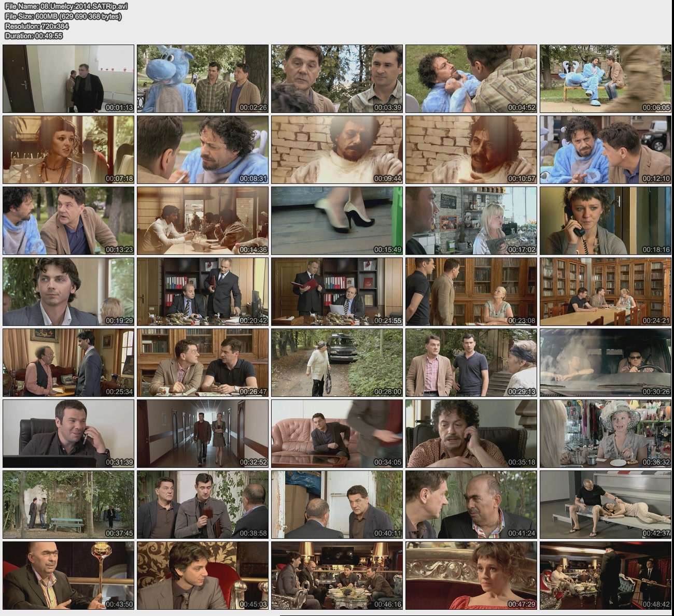This screenshot has height=616, width=674.
Task: Click the office desk frame at 00:20:42
Action: [203, 292]
